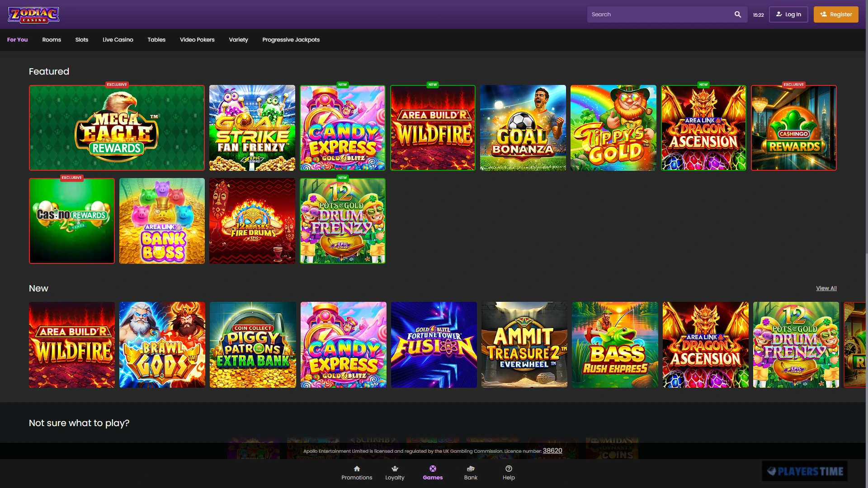The height and width of the screenshot is (488, 868).
Task: Open Promotions from the bottom bar
Action: coord(357,473)
